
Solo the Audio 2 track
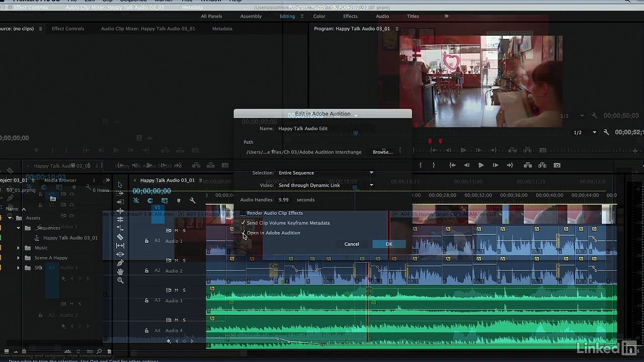pos(184,260)
